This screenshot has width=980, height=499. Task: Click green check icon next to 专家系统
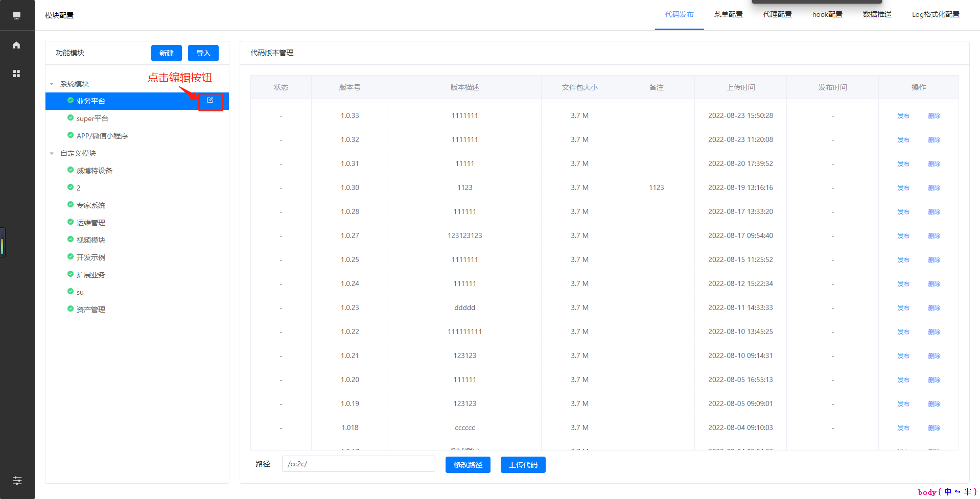71,205
